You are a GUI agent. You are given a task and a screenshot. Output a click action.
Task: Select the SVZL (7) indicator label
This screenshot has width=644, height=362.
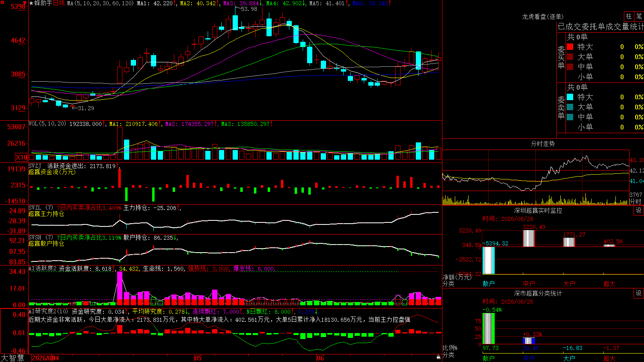(41, 208)
